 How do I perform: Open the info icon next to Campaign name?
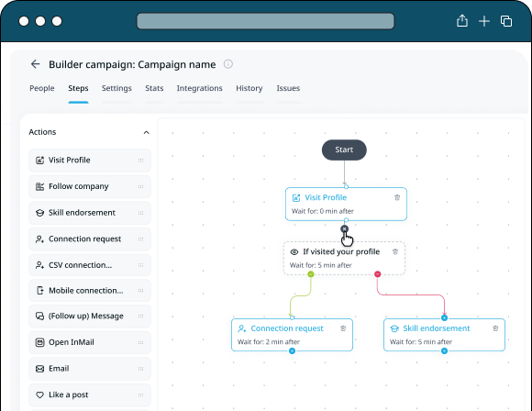pyautogui.click(x=228, y=64)
